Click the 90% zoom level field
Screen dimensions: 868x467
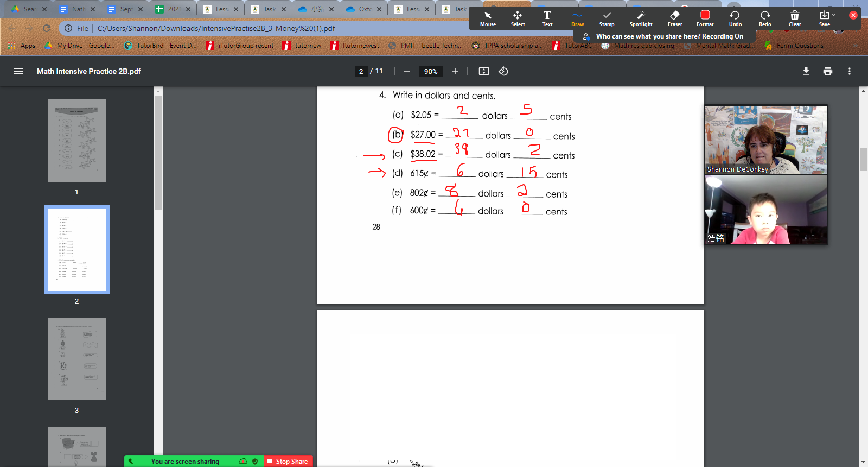[x=431, y=71]
